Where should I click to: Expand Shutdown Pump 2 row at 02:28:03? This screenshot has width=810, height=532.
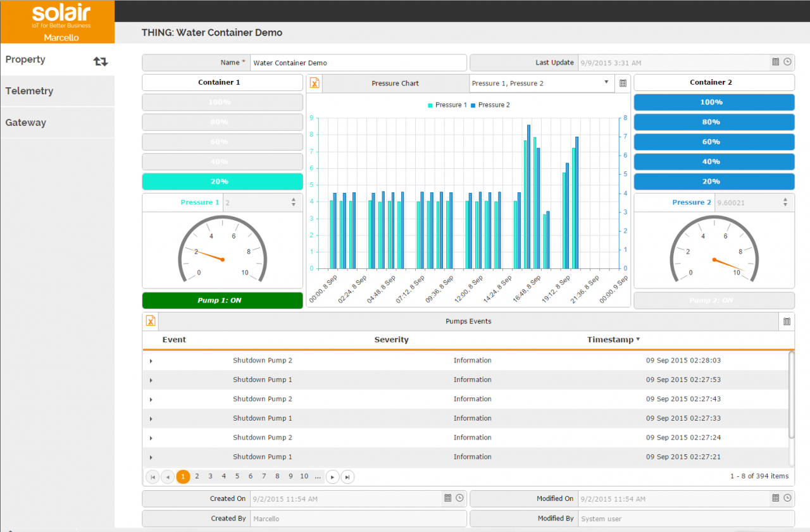pos(151,361)
